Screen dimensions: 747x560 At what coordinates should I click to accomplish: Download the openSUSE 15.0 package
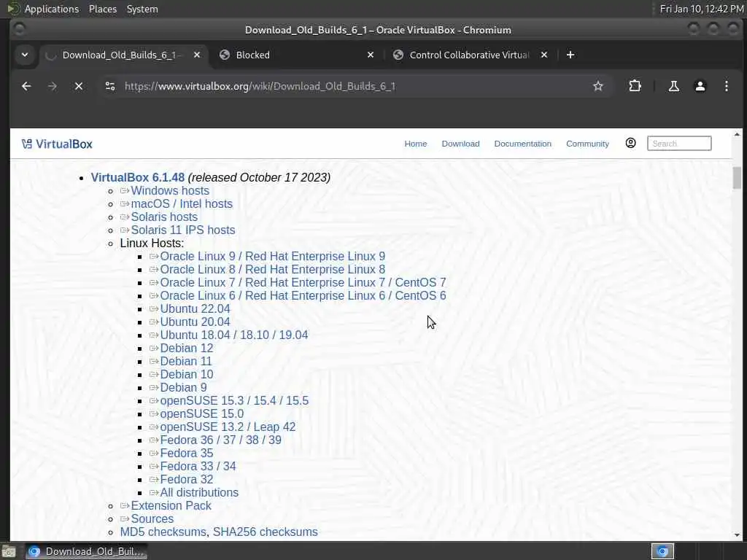[202, 414]
